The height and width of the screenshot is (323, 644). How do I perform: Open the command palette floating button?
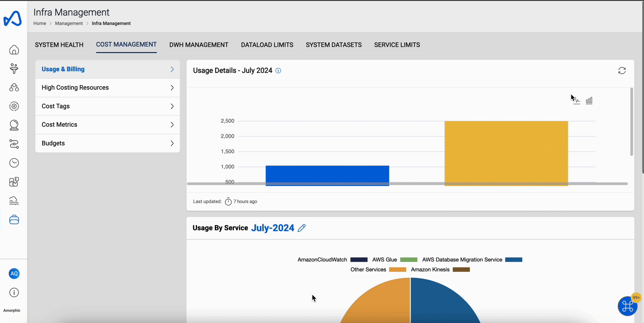point(627,306)
